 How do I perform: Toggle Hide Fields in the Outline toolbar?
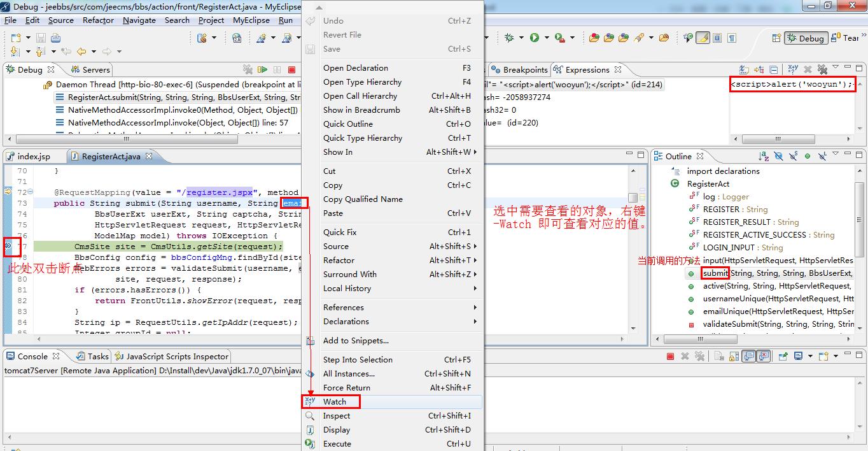click(x=778, y=156)
